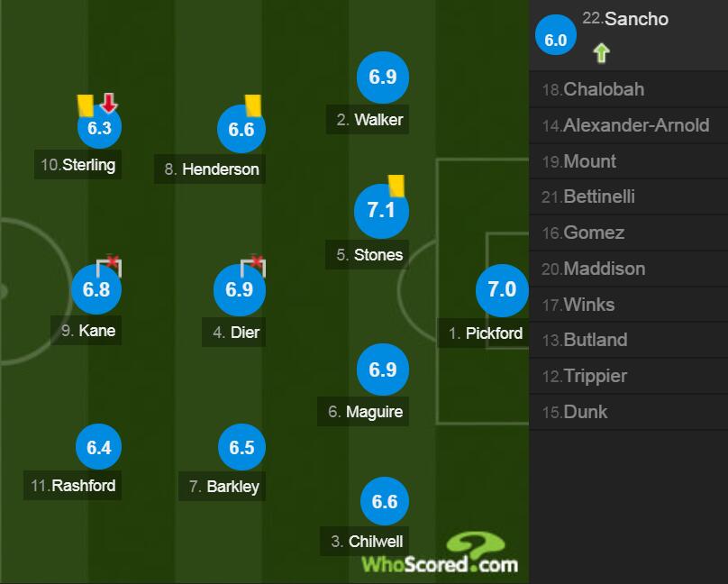Select Alexander-Arnold in the bench list
728x584 pixels.
click(x=626, y=125)
